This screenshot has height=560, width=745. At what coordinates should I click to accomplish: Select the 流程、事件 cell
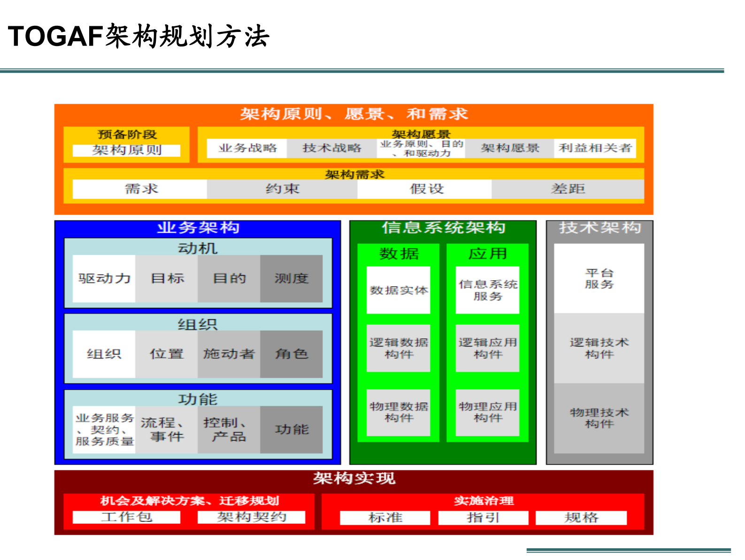(167, 430)
